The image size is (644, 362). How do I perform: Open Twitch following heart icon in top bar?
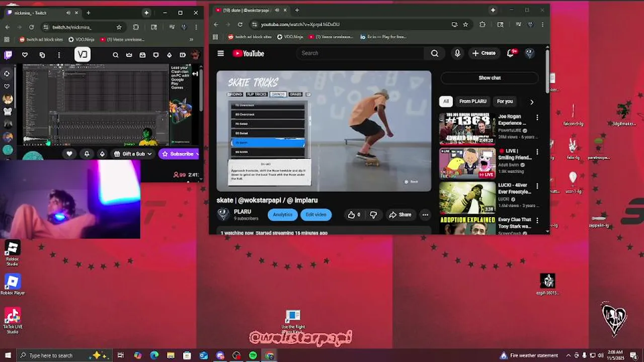click(x=24, y=55)
